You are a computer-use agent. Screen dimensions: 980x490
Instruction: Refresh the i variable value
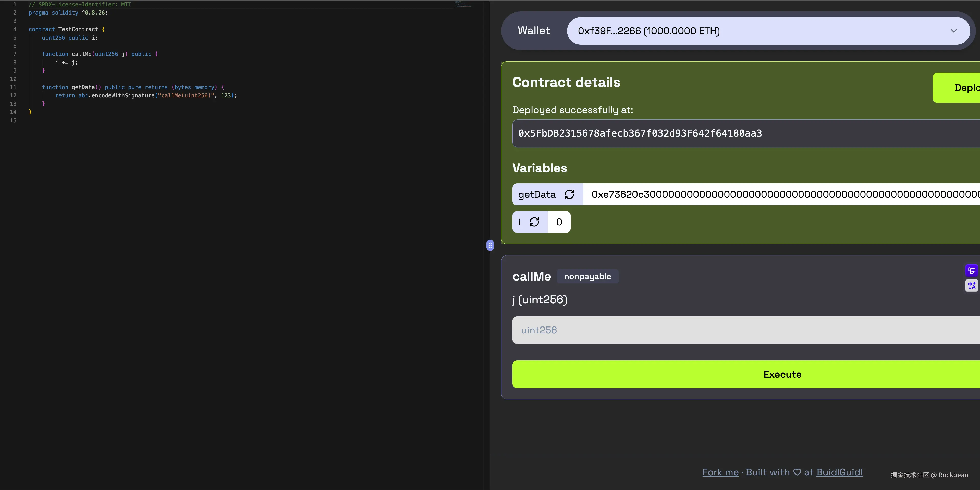pos(534,222)
